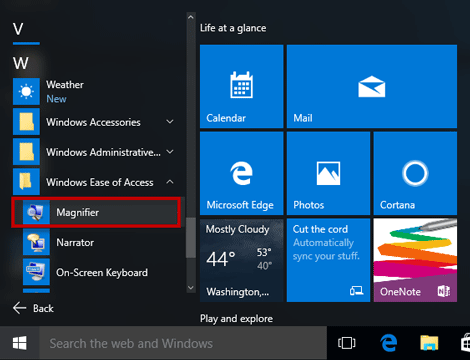Click the app list scroll down arrow
Screen dimensions: 470x360
coord(191,288)
